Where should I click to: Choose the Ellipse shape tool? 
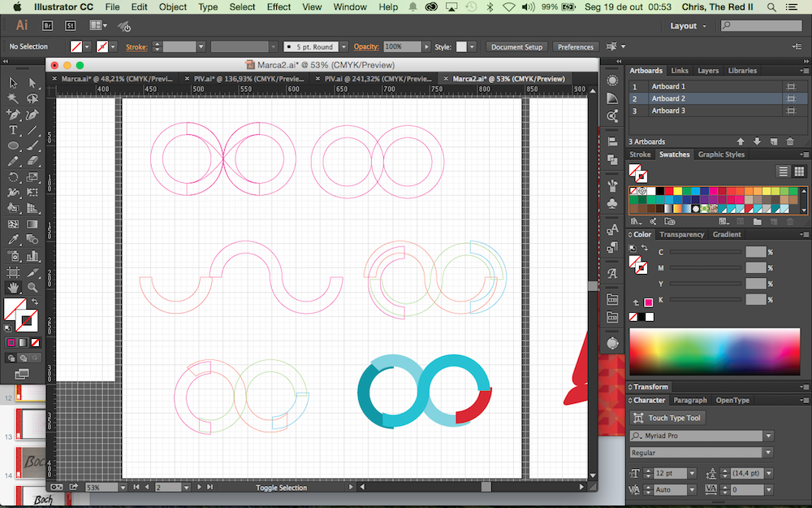click(14, 145)
